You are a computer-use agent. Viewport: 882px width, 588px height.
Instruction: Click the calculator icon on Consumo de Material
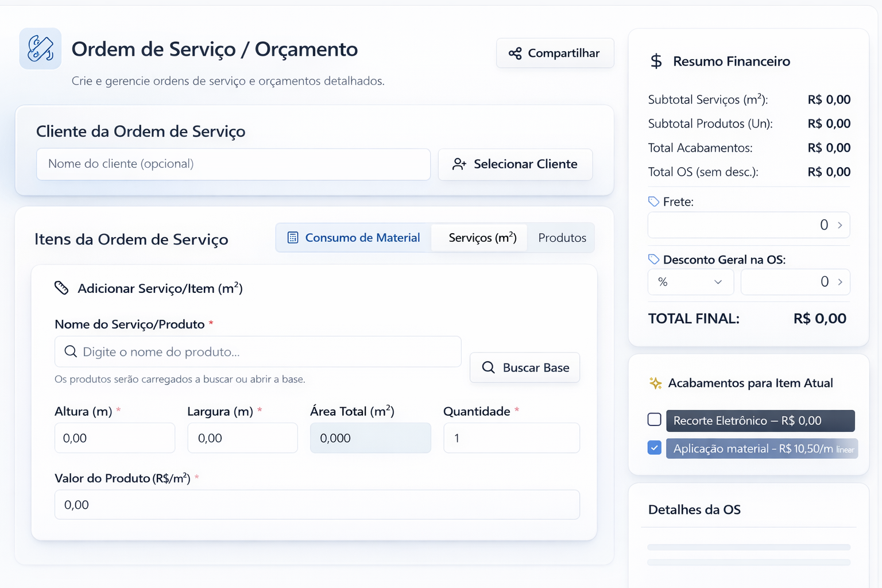click(x=293, y=238)
